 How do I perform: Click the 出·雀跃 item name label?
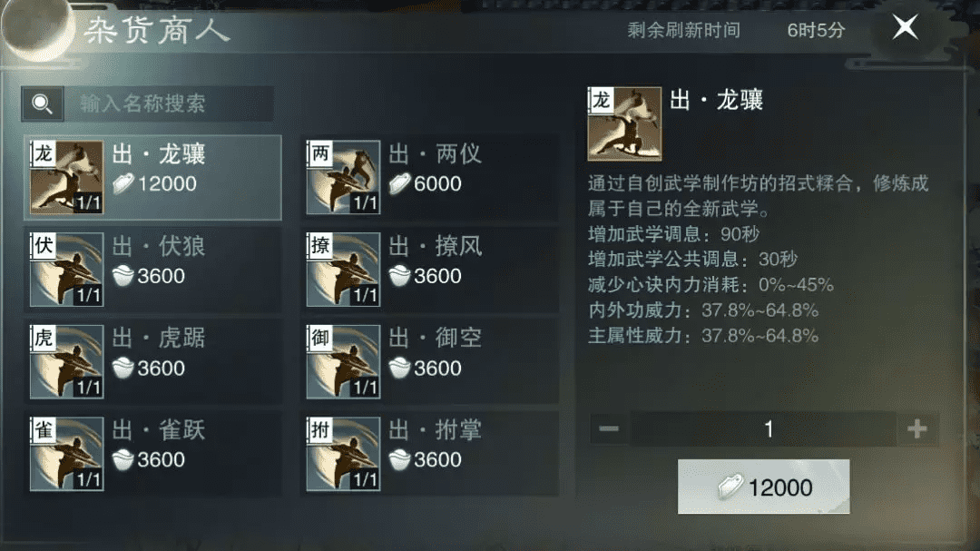(x=159, y=430)
